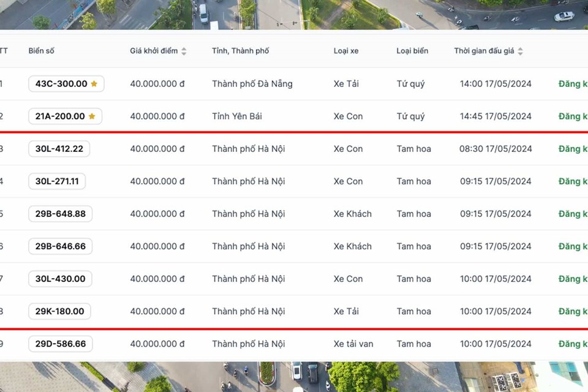Open plate badge 30L-412.22
The width and height of the screenshot is (588, 392).
coord(59,149)
